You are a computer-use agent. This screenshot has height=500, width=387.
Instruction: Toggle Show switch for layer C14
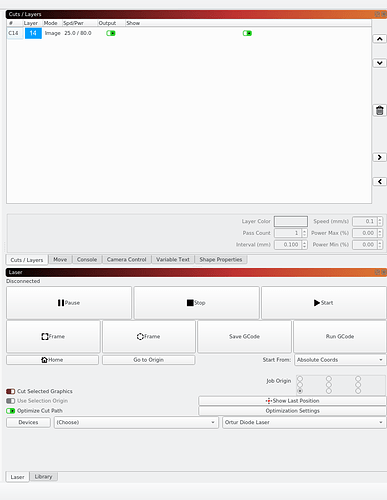[247, 33]
